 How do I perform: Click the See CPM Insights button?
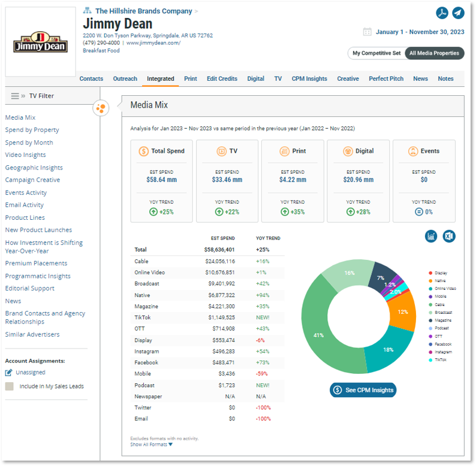coord(363,390)
